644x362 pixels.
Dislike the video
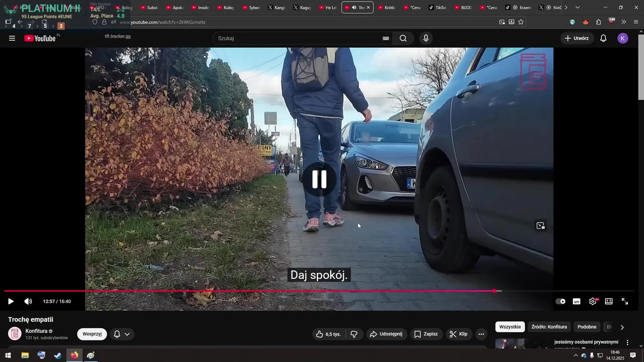[x=354, y=334]
